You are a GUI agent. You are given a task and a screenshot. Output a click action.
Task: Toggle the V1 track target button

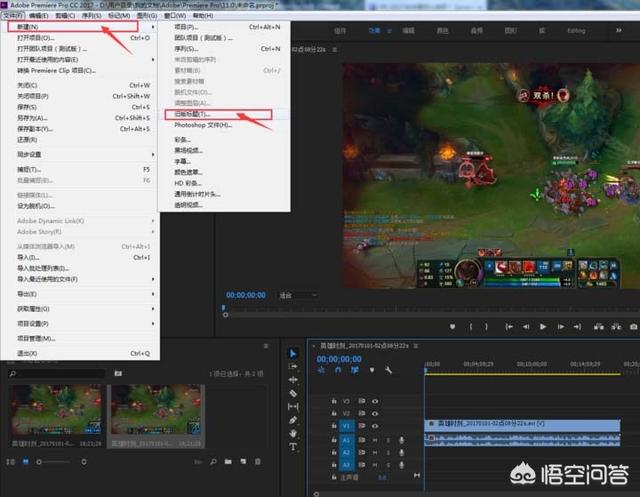click(x=346, y=426)
